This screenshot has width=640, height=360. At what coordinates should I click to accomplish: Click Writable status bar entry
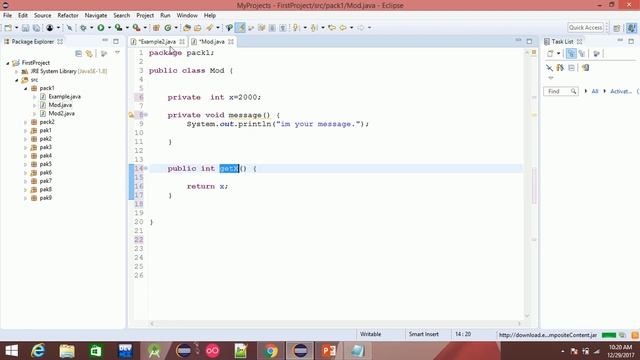pos(370,334)
